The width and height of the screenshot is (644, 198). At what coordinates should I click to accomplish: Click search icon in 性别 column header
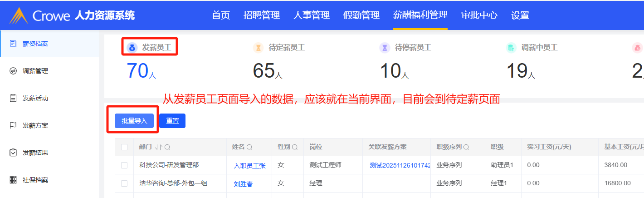295,147
